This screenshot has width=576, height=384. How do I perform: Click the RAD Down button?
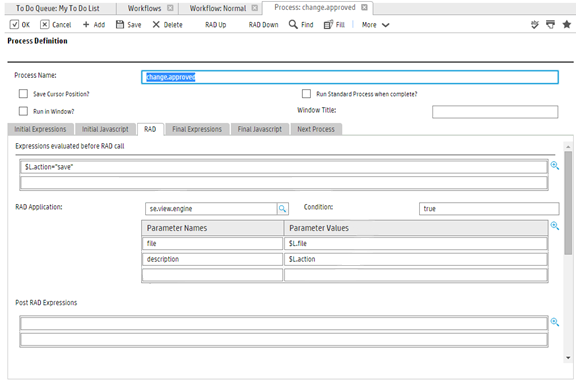click(x=263, y=25)
